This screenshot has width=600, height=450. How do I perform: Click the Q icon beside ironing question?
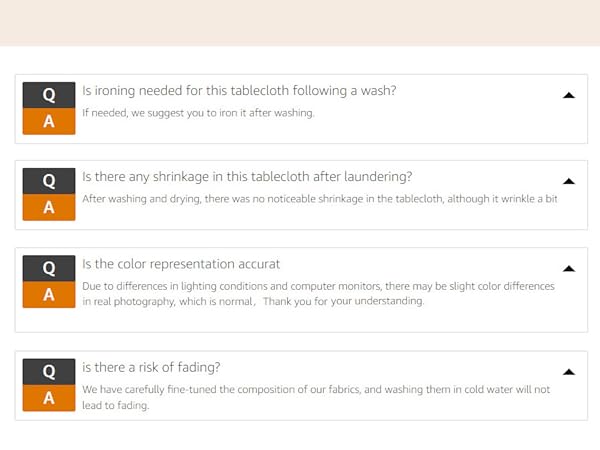(x=49, y=95)
